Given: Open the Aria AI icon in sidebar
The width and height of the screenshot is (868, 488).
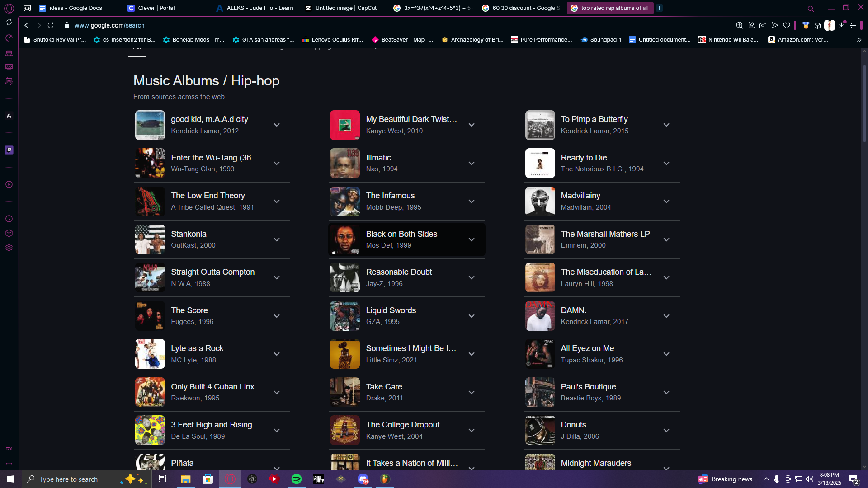Looking at the screenshot, I should point(9,116).
